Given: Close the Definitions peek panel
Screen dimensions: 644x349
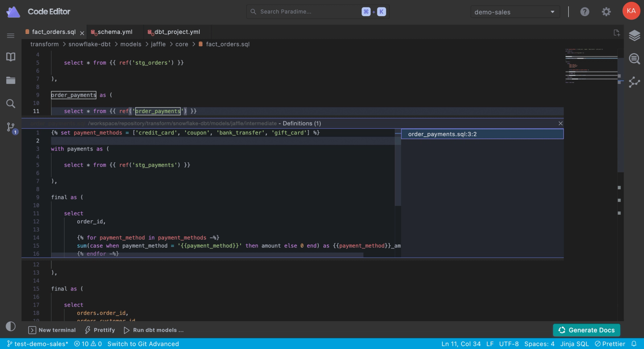Looking at the screenshot, I should 560,123.
